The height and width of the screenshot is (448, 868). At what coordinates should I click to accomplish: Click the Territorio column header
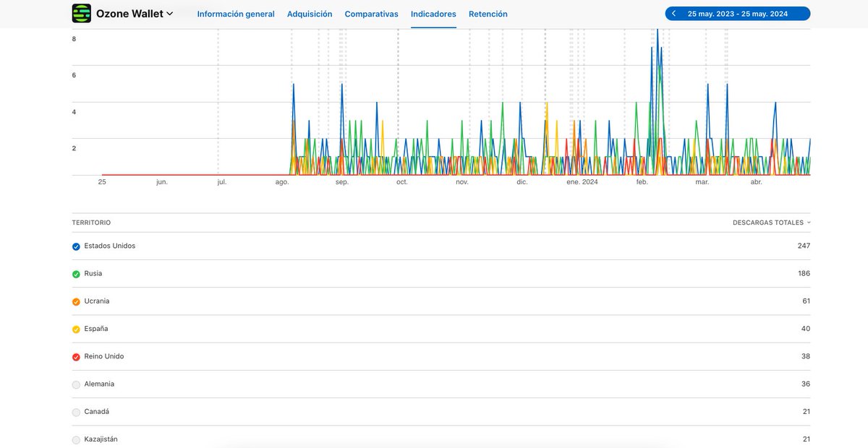[91, 223]
